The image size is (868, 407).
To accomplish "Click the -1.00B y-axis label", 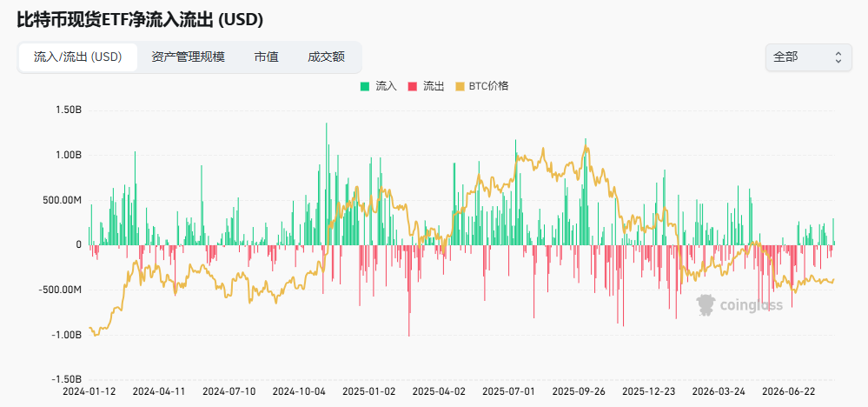I will [x=66, y=335].
